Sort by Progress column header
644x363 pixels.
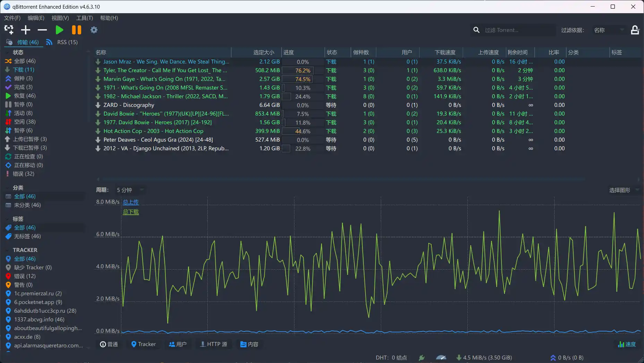pos(303,52)
